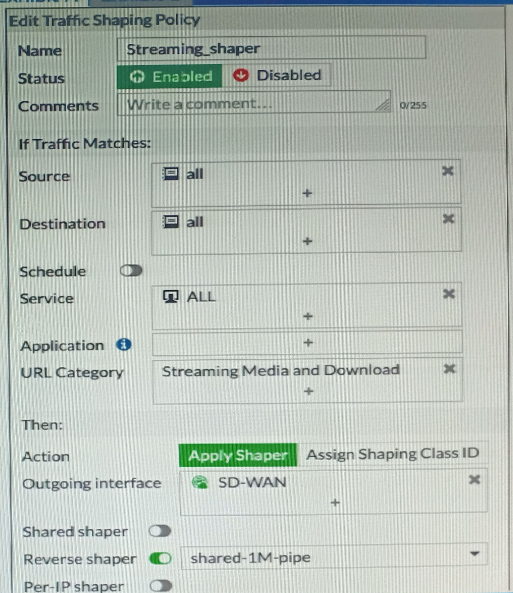Remove 'all' entry from Destination field
Image resolution: width=513 pixels, height=593 pixels.
448,219
